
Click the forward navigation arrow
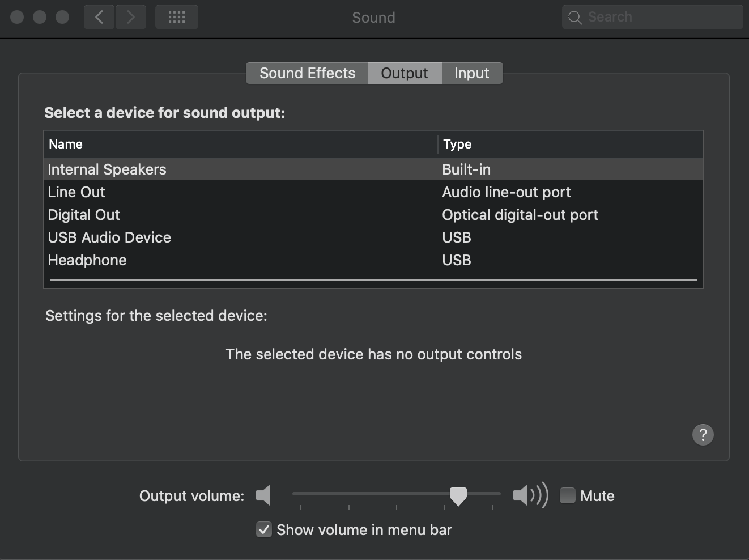[x=131, y=17]
